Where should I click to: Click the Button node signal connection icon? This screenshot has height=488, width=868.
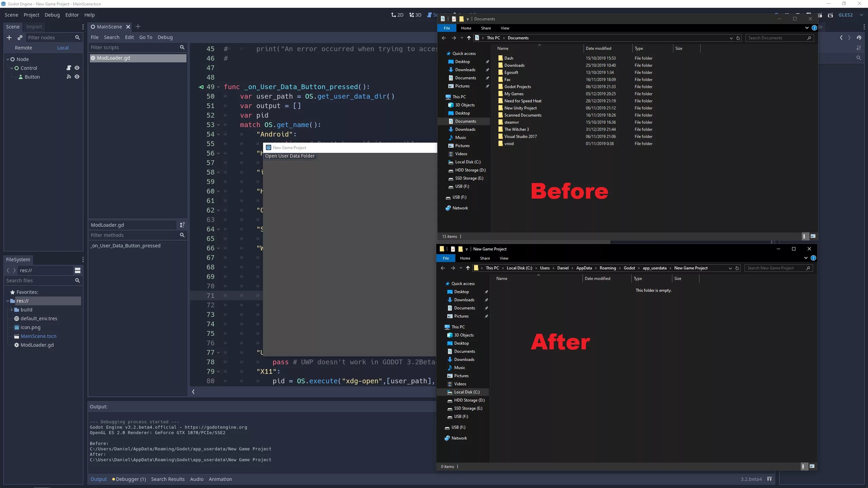69,77
